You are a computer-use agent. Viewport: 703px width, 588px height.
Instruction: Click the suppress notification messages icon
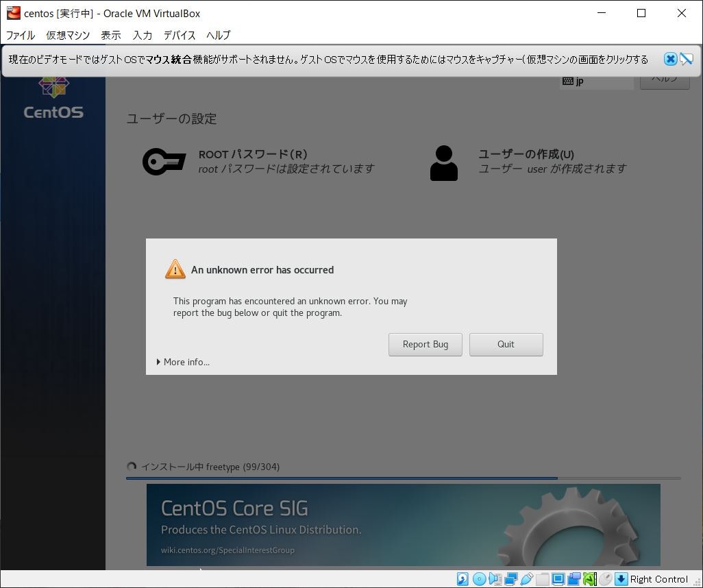[687, 59]
